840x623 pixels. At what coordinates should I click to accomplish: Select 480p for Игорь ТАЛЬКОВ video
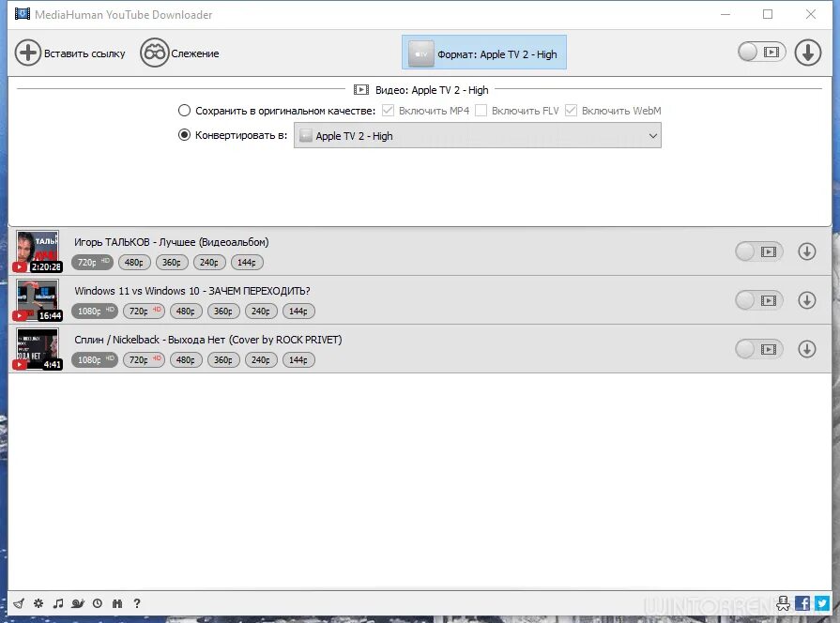(134, 263)
